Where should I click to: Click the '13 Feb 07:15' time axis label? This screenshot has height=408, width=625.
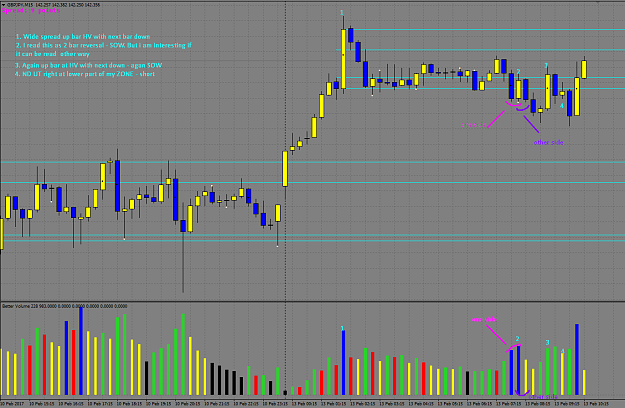(x=508, y=404)
